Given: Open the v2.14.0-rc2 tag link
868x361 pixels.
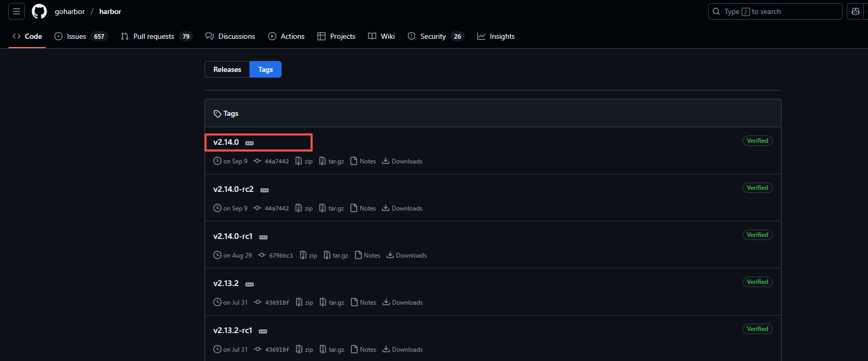Looking at the screenshot, I should pos(233,189).
